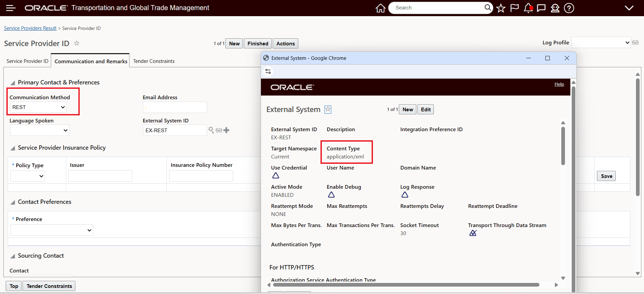Switch to the Service Provider ID tab
Image resolution: width=644 pixels, height=294 pixels.
(27, 61)
